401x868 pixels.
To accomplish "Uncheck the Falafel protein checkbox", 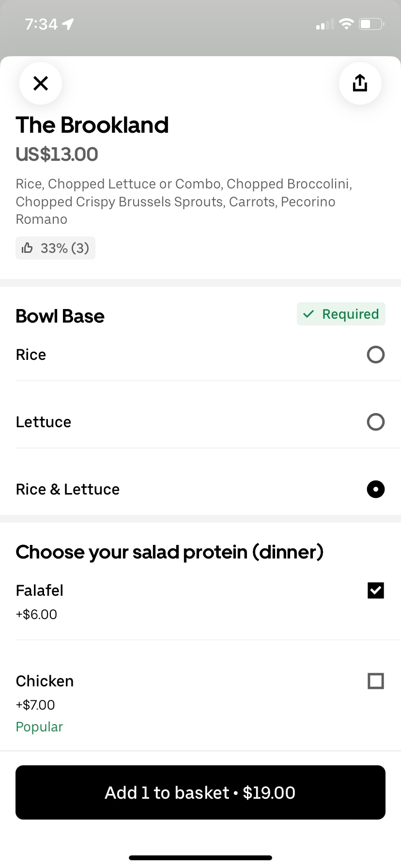I will pos(376,590).
